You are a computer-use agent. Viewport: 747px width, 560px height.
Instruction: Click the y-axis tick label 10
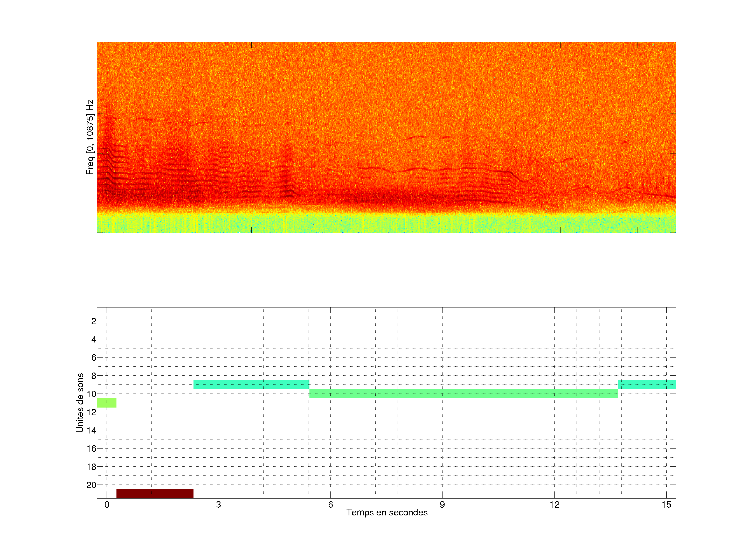pyautogui.click(x=91, y=394)
